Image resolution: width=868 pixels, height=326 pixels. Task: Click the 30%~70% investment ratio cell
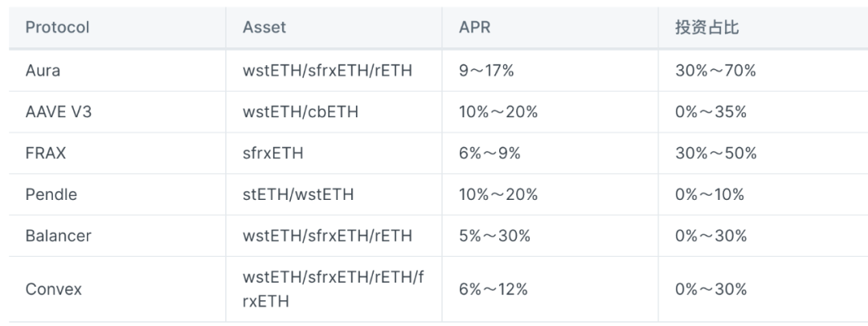(716, 71)
